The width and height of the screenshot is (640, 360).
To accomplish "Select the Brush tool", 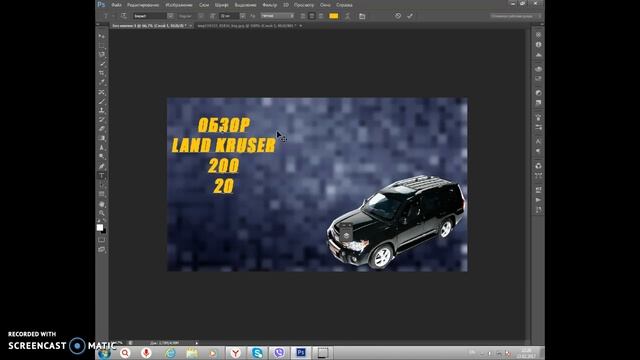I will (x=102, y=101).
